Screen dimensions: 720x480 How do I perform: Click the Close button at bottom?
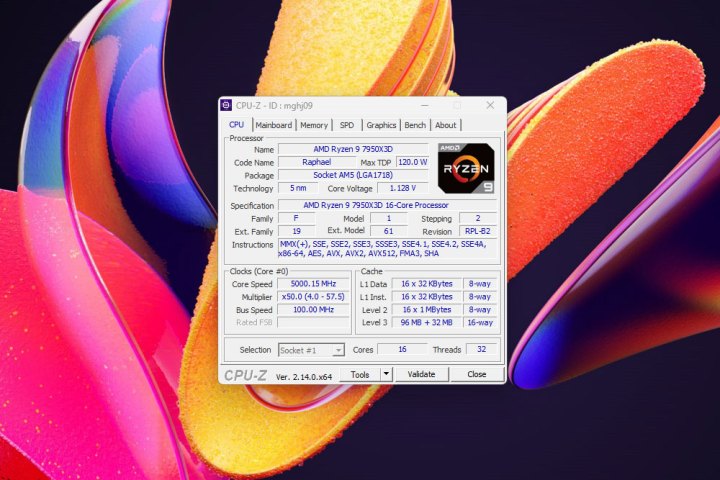[476, 374]
